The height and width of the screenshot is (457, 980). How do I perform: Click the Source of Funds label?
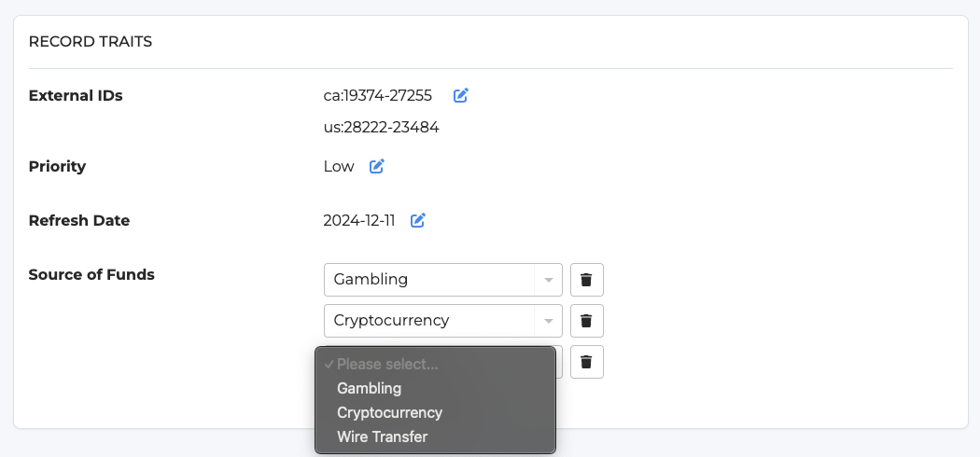[x=91, y=275]
